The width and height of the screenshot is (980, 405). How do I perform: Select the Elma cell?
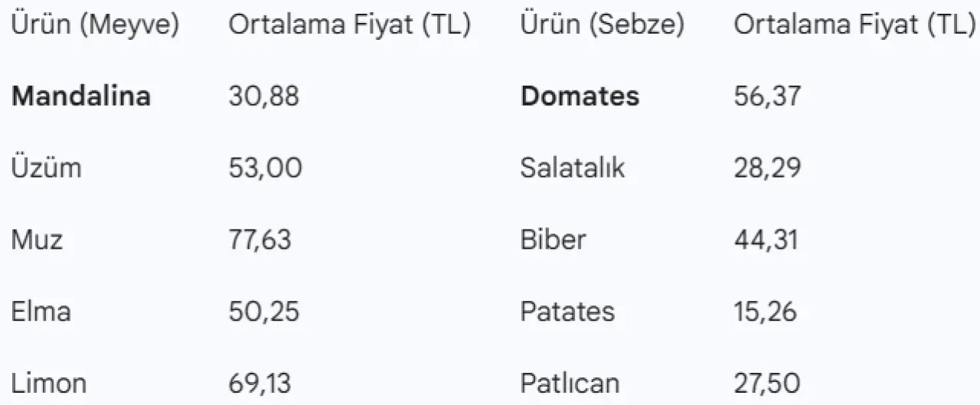pyautogui.click(x=41, y=312)
